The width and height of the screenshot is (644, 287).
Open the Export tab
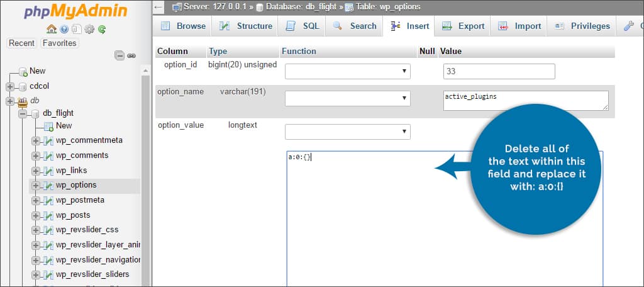point(464,26)
